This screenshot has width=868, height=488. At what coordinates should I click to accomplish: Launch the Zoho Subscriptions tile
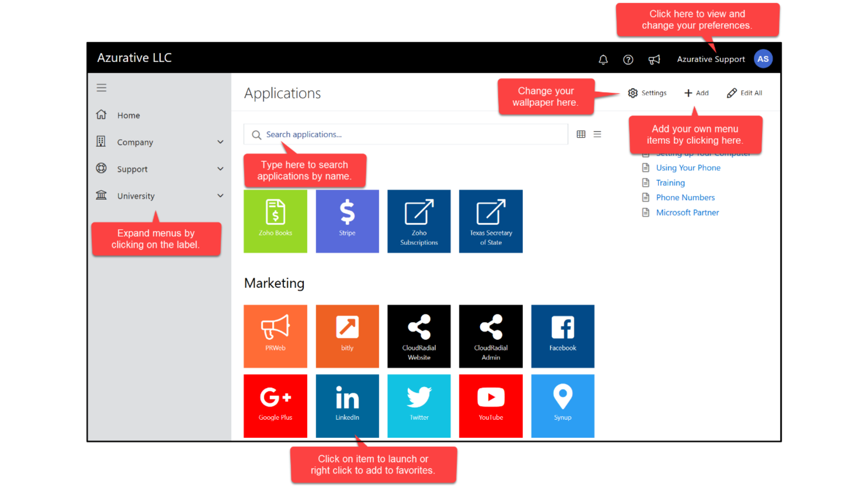tap(419, 221)
